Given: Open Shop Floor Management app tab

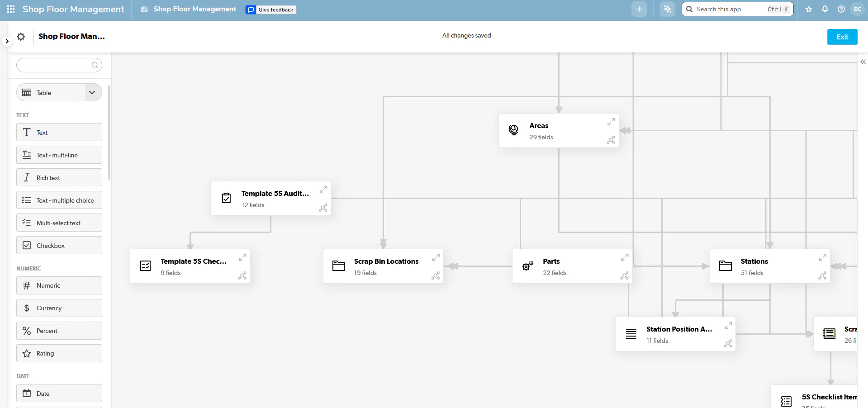Looking at the screenshot, I should [x=189, y=9].
